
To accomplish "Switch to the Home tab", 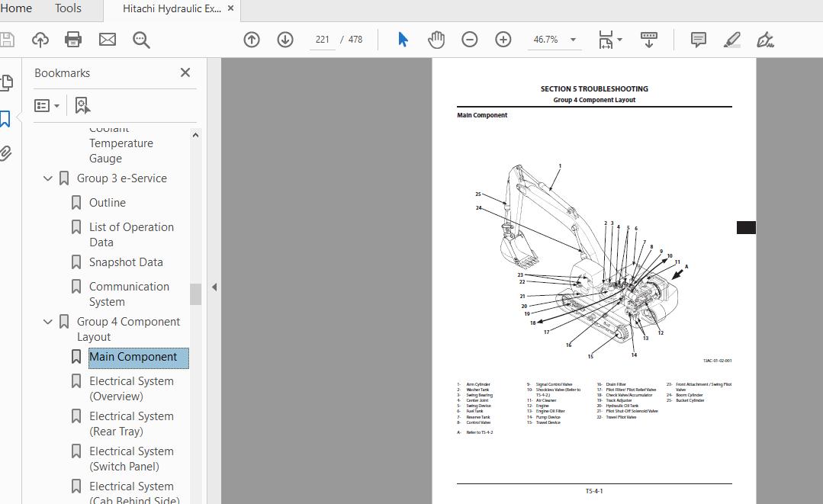I will pyautogui.click(x=15, y=8).
